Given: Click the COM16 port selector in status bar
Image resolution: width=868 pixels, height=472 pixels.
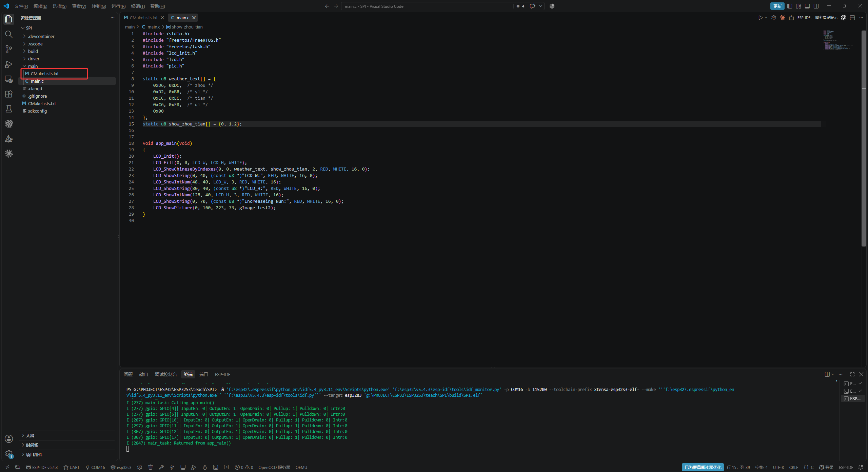Looking at the screenshot, I should pyautogui.click(x=95, y=467).
